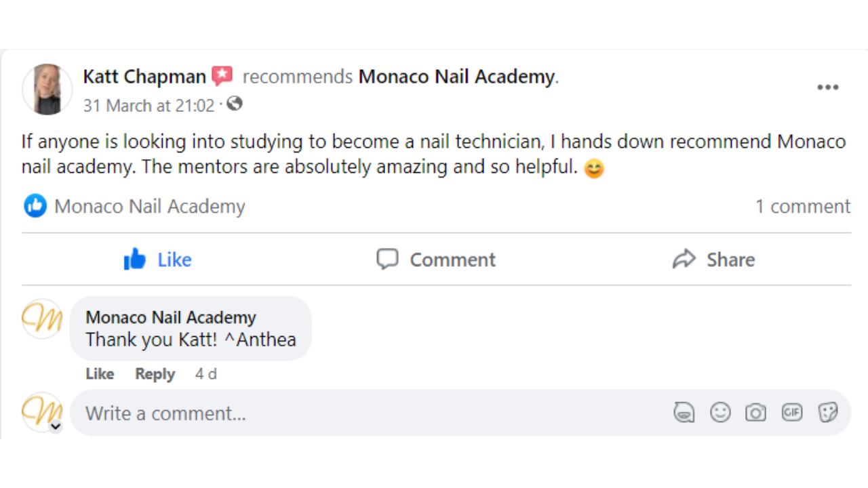Click the Comment button on the post
Screen dimensions: 868x488
tap(436, 260)
